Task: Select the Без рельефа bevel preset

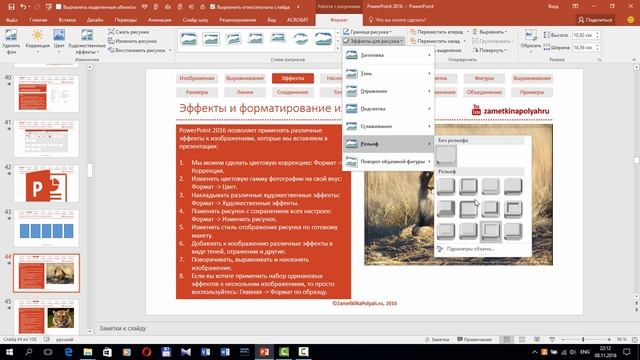Action: (446, 155)
